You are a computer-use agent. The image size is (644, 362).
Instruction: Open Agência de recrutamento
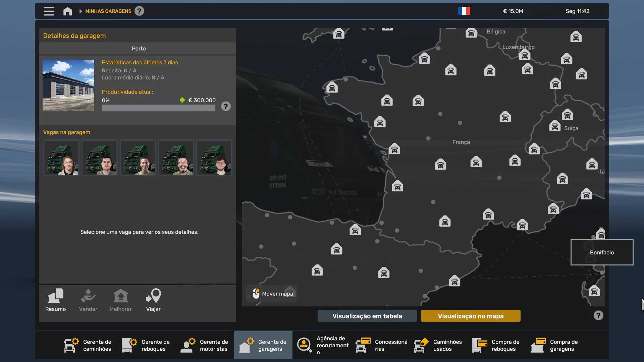322,345
